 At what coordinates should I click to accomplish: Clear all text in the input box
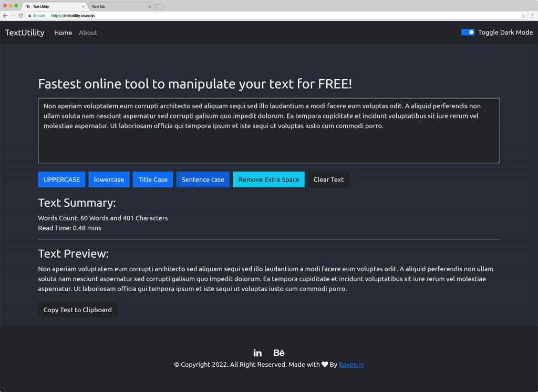tap(328, 179)
